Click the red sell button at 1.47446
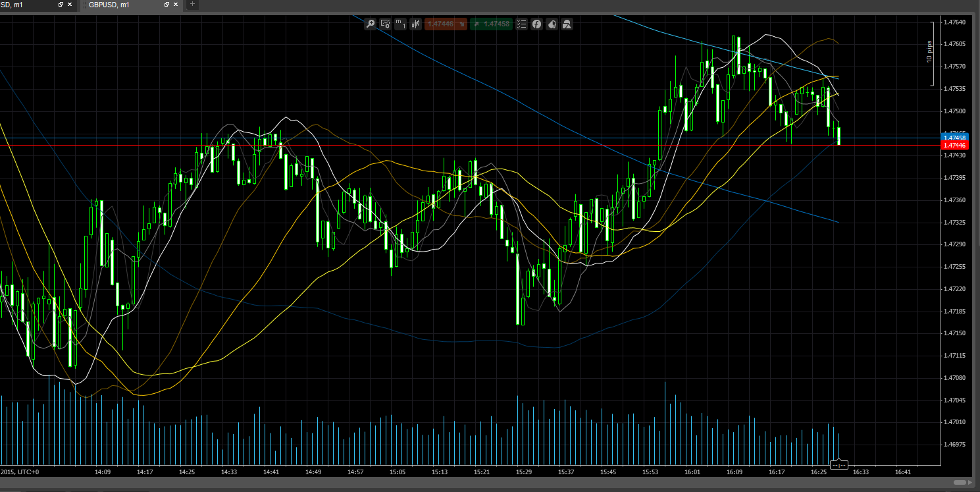 click(x=446, y=24)
